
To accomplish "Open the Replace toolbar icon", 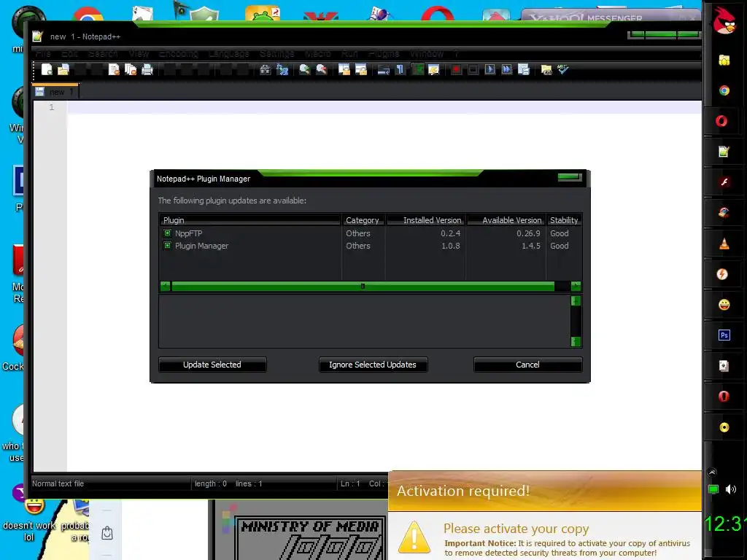I will pyautogui.click(x=282, y=69).
